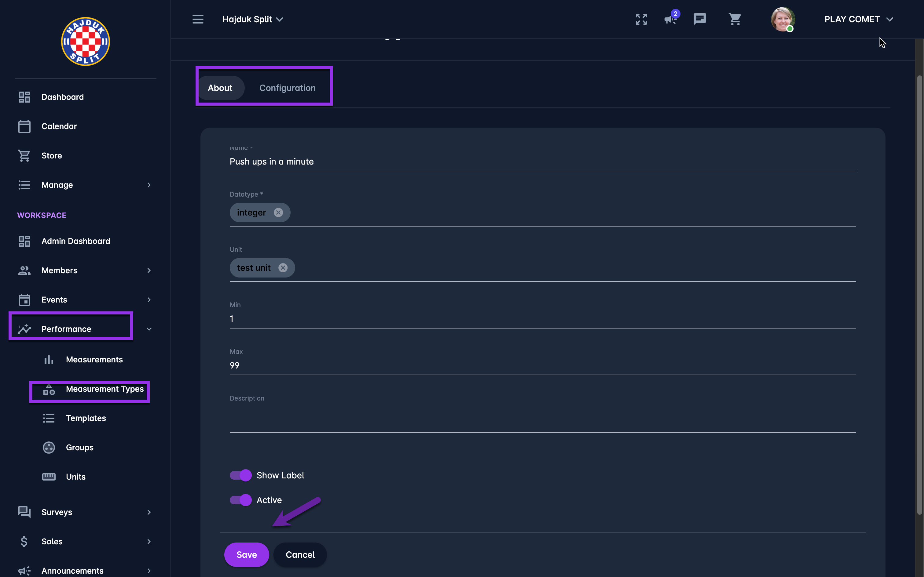Toggle the Active switch off
Viewport: 924px width, 577px height.
pyautogui.click(x=240, y=500)
